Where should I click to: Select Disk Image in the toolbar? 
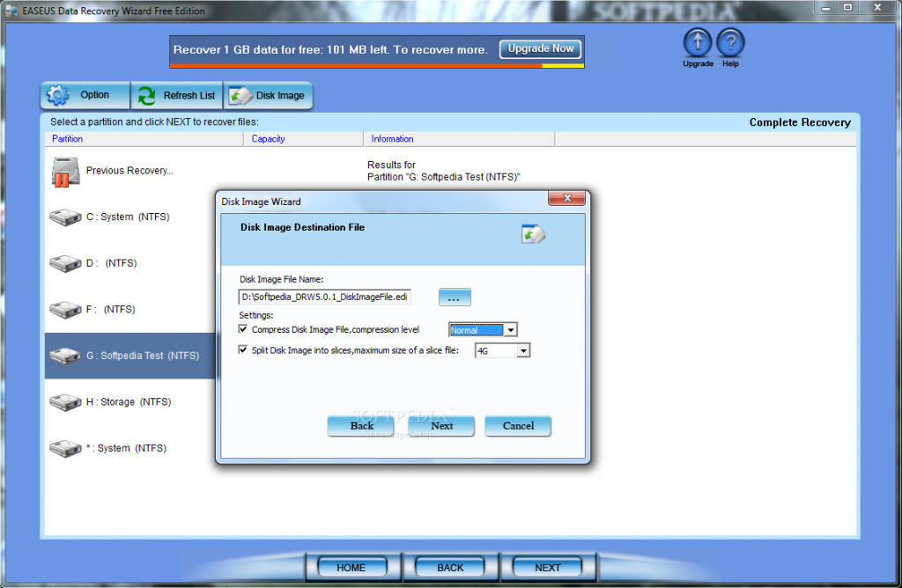pos(268,95)
